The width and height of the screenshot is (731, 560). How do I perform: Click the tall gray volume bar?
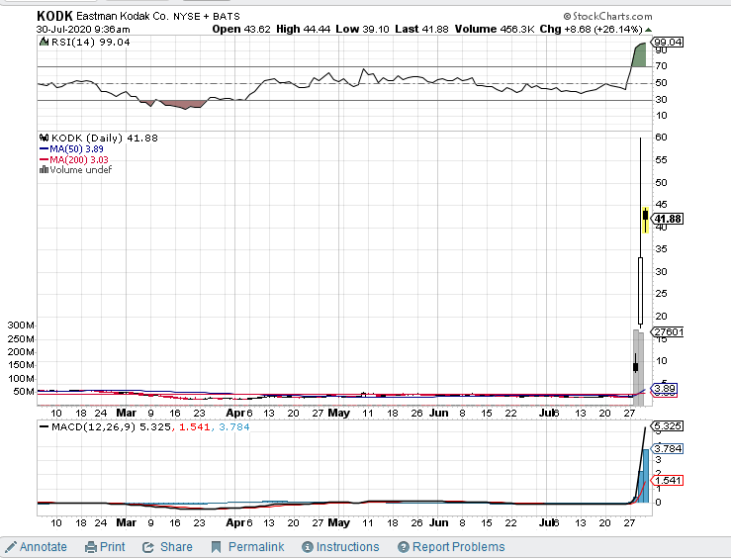tap(638, 361)
